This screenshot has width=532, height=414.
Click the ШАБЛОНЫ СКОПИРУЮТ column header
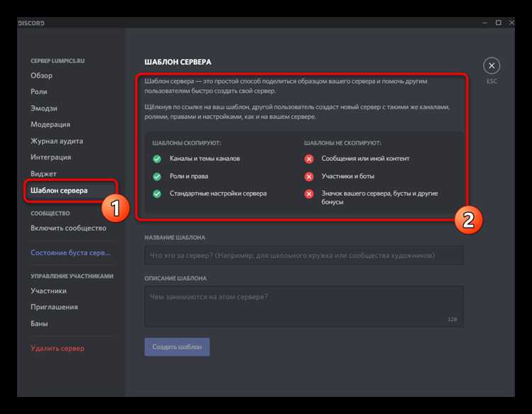click(x=187, y=143)
